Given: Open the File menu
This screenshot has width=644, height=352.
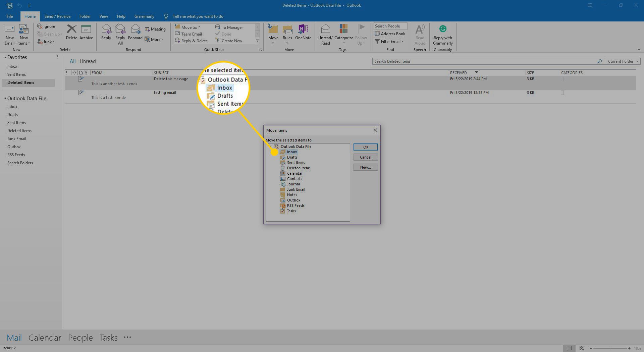Looking at the screenshot, I should coord(10,16).
